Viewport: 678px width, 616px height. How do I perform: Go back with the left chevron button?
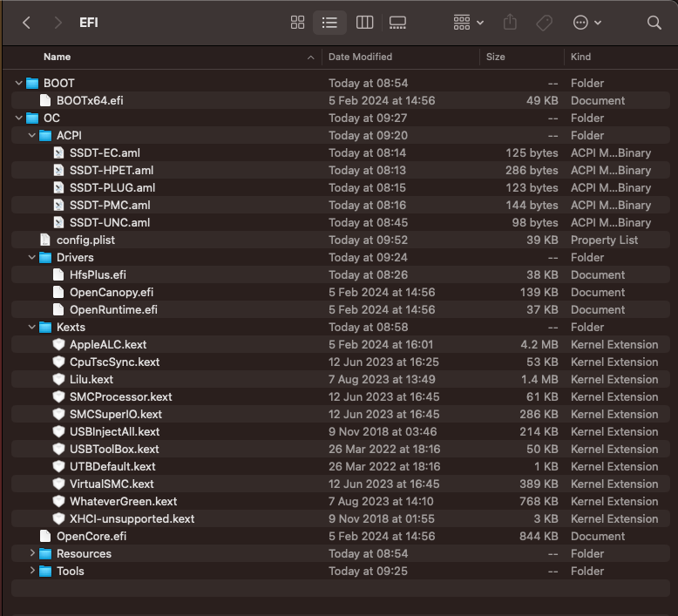click(26, 23)
